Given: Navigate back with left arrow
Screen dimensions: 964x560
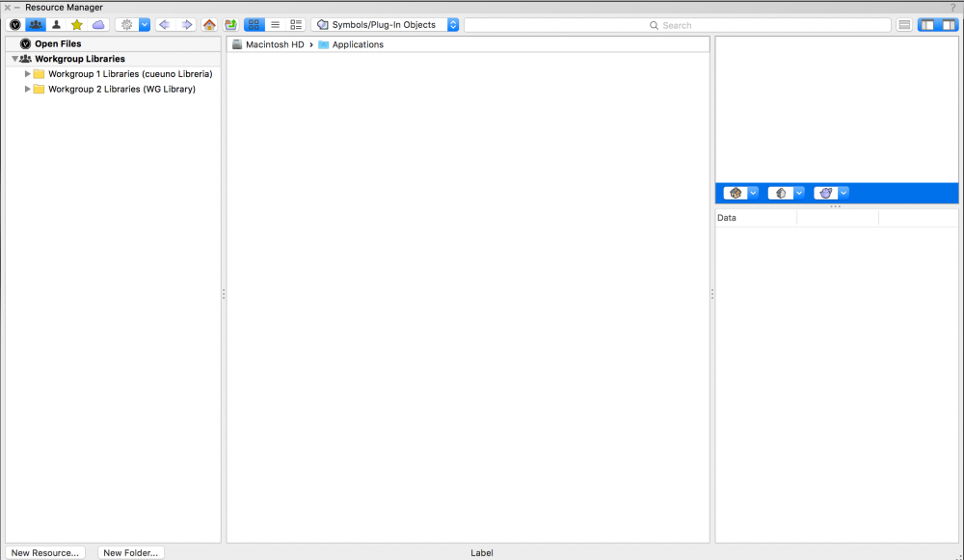Looking at the screenshot, I should [165, 25].
